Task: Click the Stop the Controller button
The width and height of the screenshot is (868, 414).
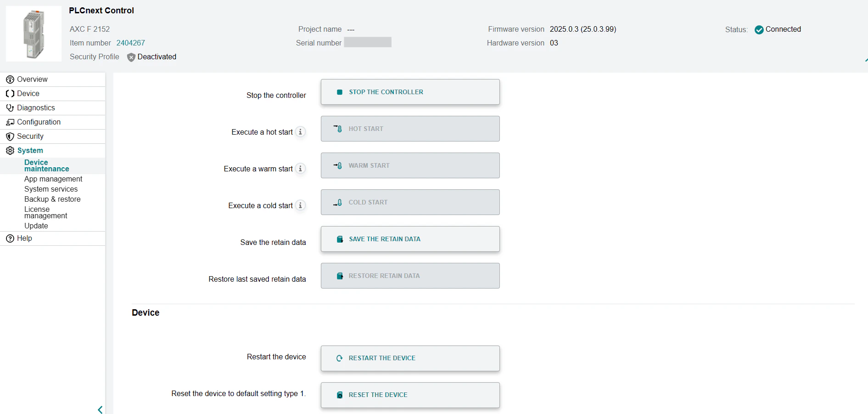Action: click(x=410, y=92)
